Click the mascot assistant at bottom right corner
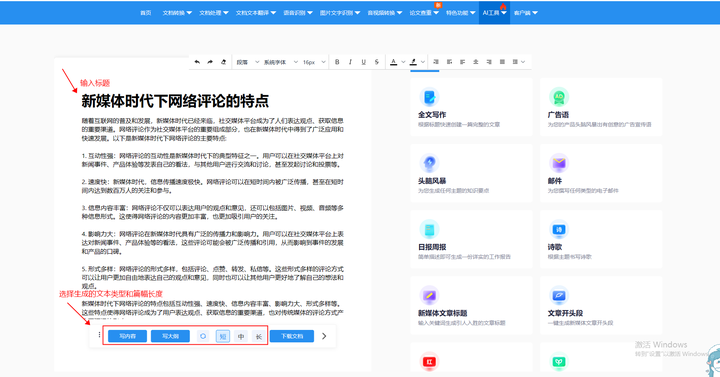This screenshot has width=720, height=377. [713, 361]
